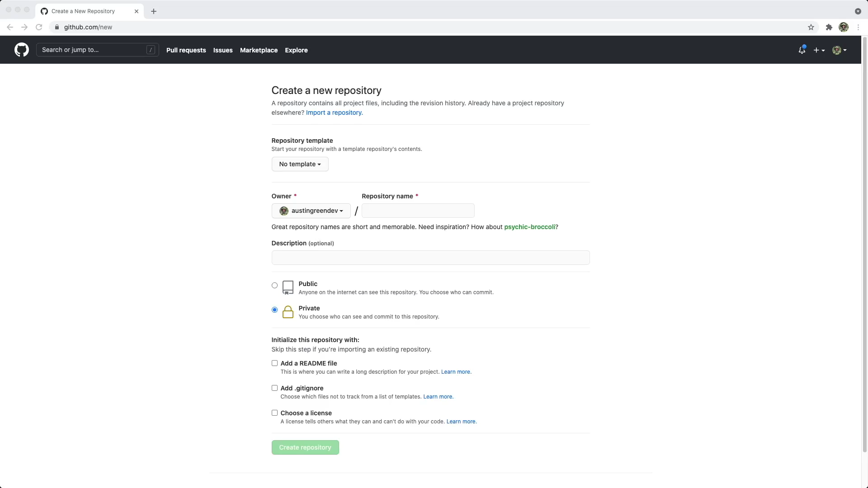Focus the Repository name field

pyautogui.click(x=418, y=211)
